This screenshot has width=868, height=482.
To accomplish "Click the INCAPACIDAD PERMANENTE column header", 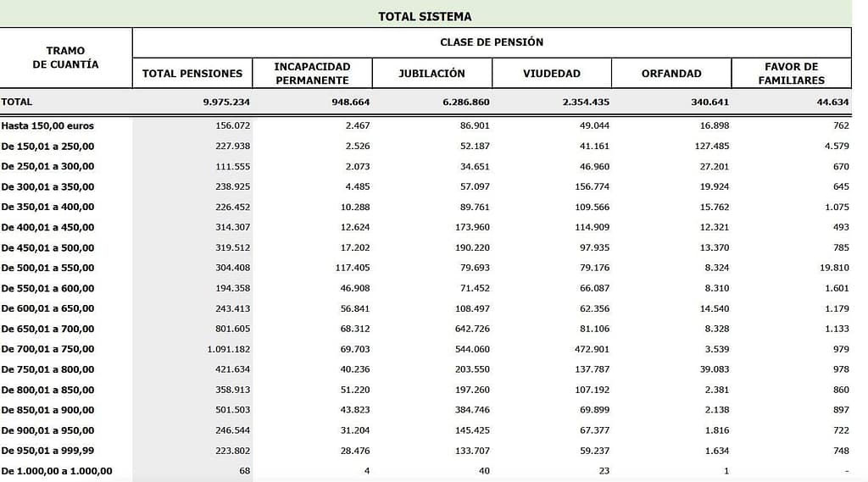I will tap(312, 74).
